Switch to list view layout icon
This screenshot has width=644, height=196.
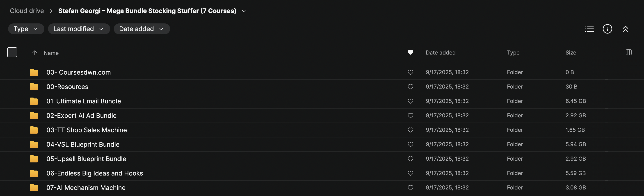(x=589, y=29)
